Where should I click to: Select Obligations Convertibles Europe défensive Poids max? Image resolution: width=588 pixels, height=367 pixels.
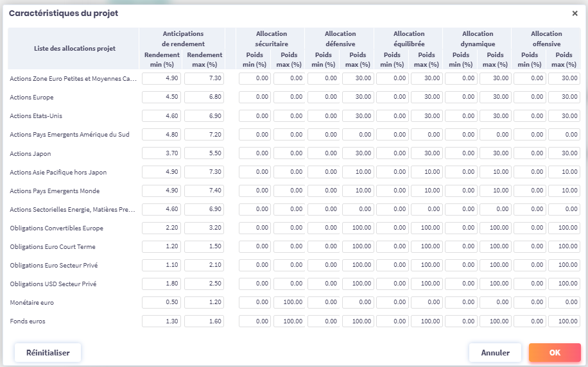coord(358,228)
